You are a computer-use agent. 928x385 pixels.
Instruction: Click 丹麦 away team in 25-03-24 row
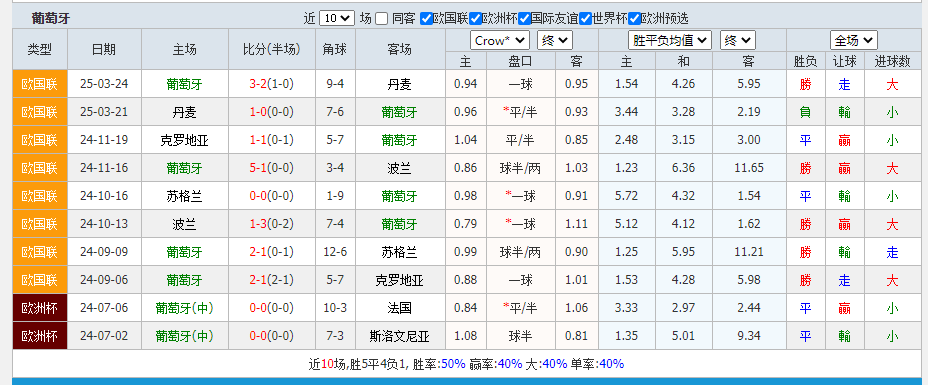pyautogui.click(x=399, y=84)
